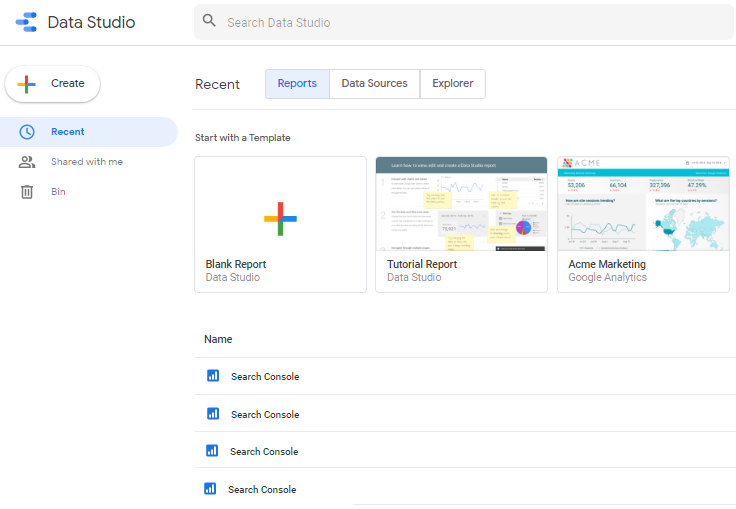Viewport: 736px width, 509px height.
Task: Switch to the Data Sources tab
Action: 375,84
